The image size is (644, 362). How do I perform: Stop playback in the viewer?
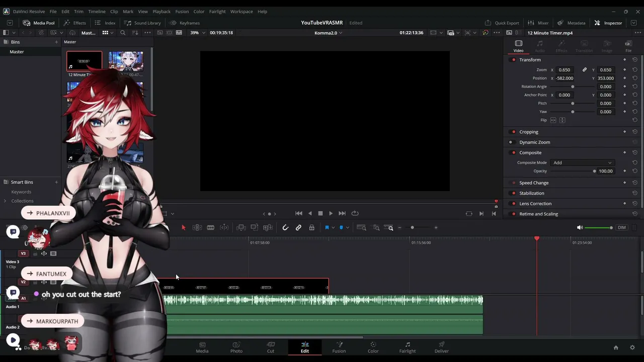coord(320,213)
